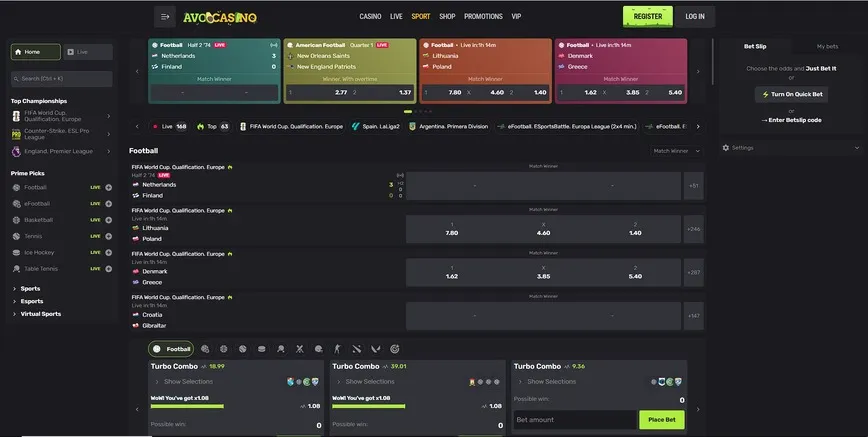Click the Enter Betslip code link
868x437 pixels.
[x=790, y=120]
